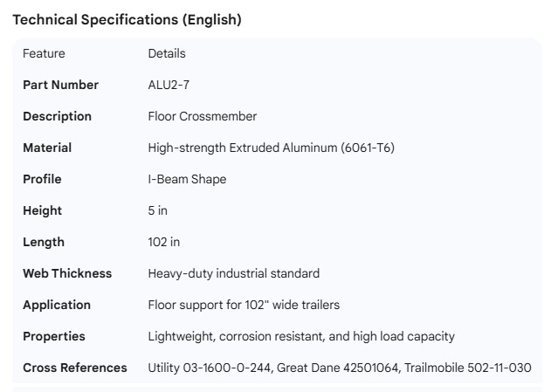Click the 102 in length value
Viewport: 551px width, 392px height.
(164, 242)
